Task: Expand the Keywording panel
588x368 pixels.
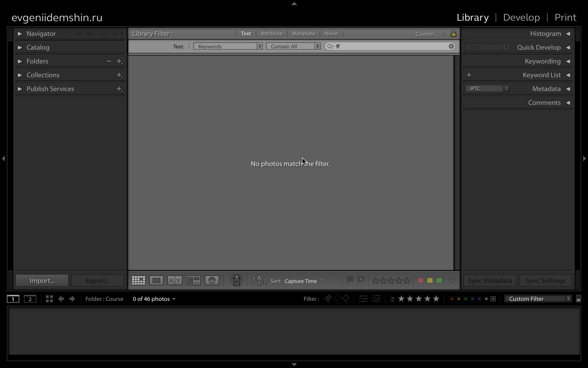Action: (568, 61)
